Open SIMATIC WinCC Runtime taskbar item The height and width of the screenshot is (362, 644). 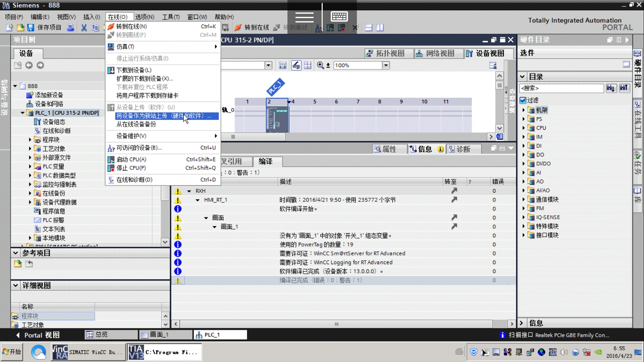click(88, 352)
